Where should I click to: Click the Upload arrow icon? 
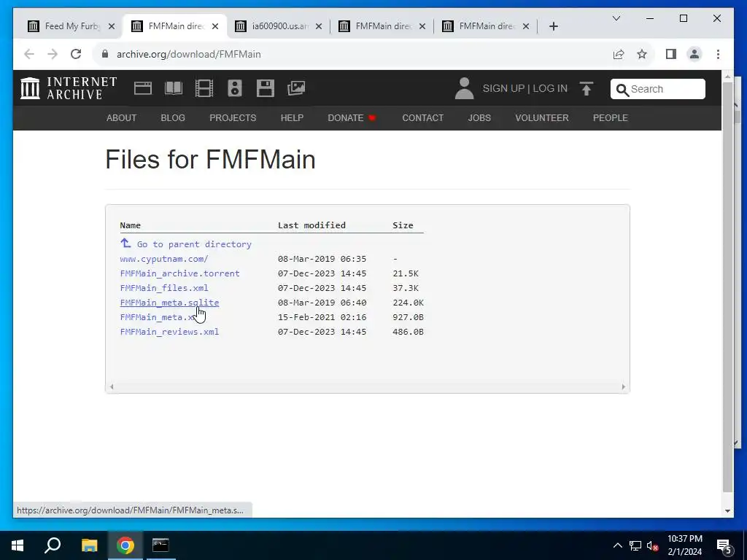(587, 88)
